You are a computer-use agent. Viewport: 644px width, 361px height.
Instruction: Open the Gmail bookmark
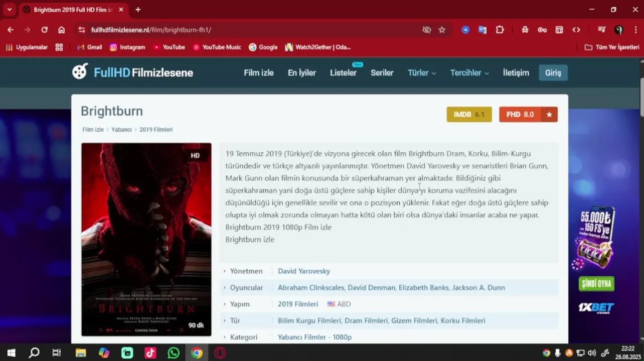(90, 47)
